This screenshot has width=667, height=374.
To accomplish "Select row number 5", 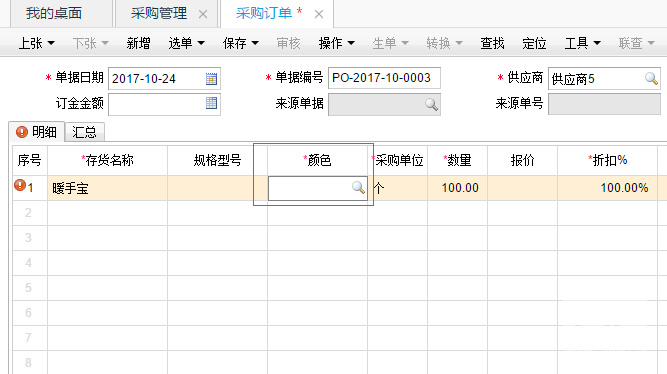I will pyautogui.click(x=29, y=288).
